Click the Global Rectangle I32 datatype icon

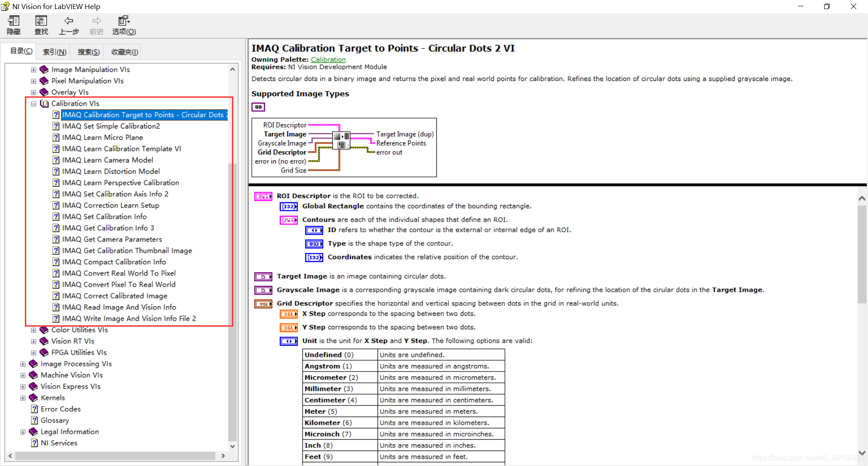[288, 206]
